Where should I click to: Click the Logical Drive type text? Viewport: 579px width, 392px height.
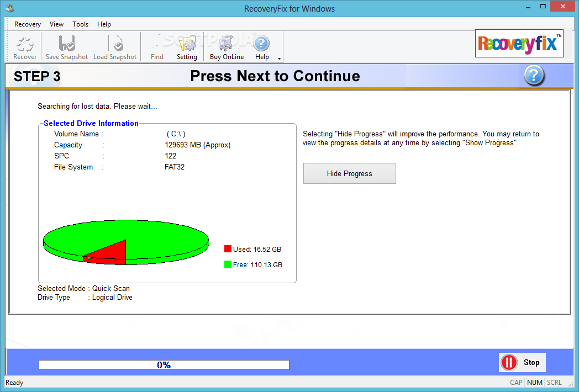[x=112, y=297]
